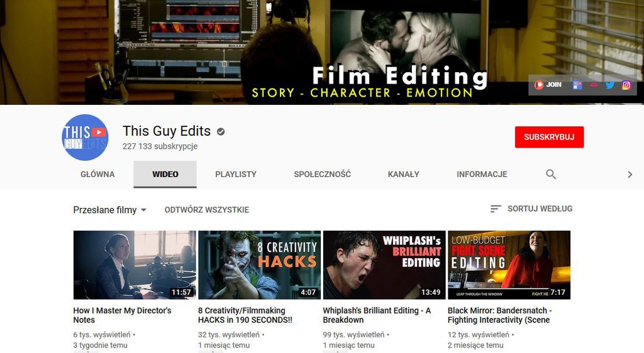Viewport: 644px width, 353px height.
Task: Click the '6 tys. wyświetleń' view count
Action: tap(102, 335)
